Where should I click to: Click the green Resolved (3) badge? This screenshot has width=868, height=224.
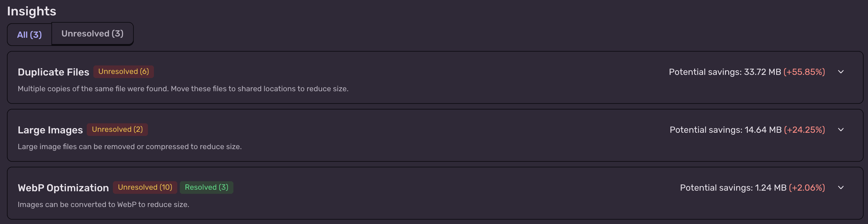pyautogui.click(x=206, y=187)
